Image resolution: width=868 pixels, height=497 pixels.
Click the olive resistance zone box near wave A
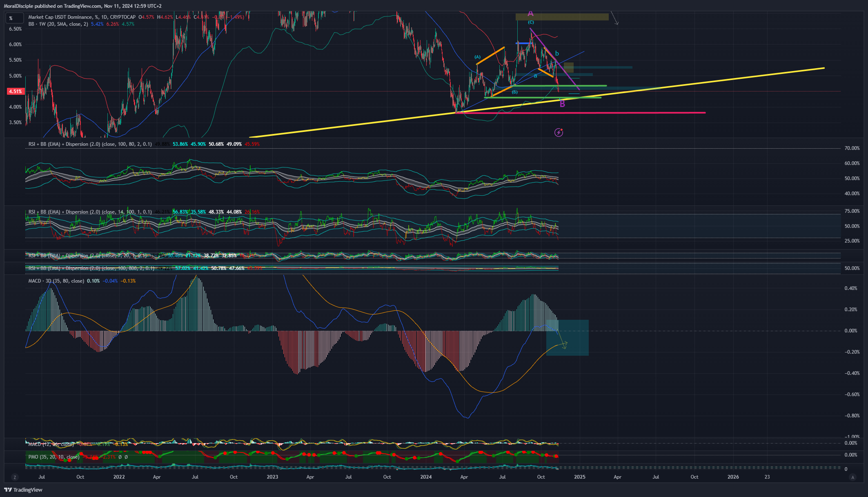click(x=562, y=17)
